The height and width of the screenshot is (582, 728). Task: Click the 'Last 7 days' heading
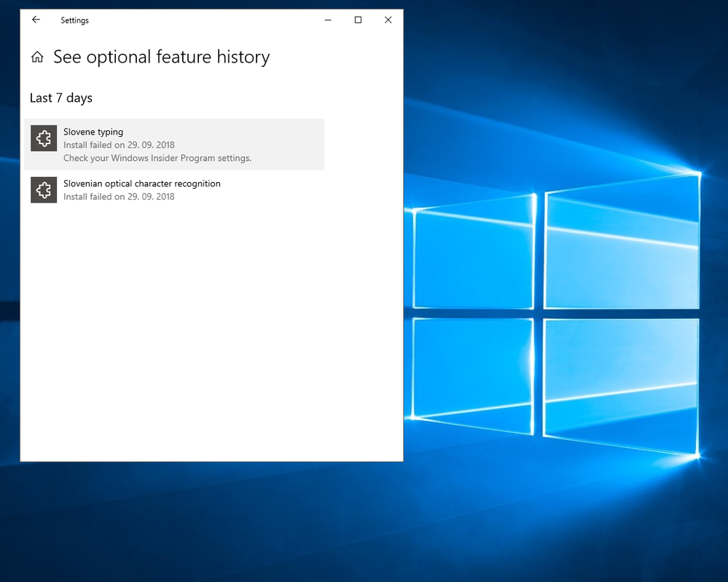pyautogui.click(x=60, y=98)
